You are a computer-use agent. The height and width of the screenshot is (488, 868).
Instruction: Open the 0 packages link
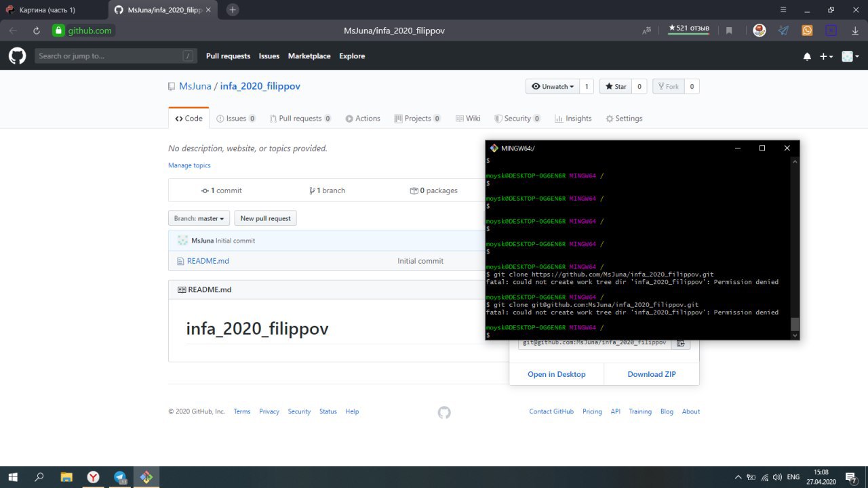point(434,190)
